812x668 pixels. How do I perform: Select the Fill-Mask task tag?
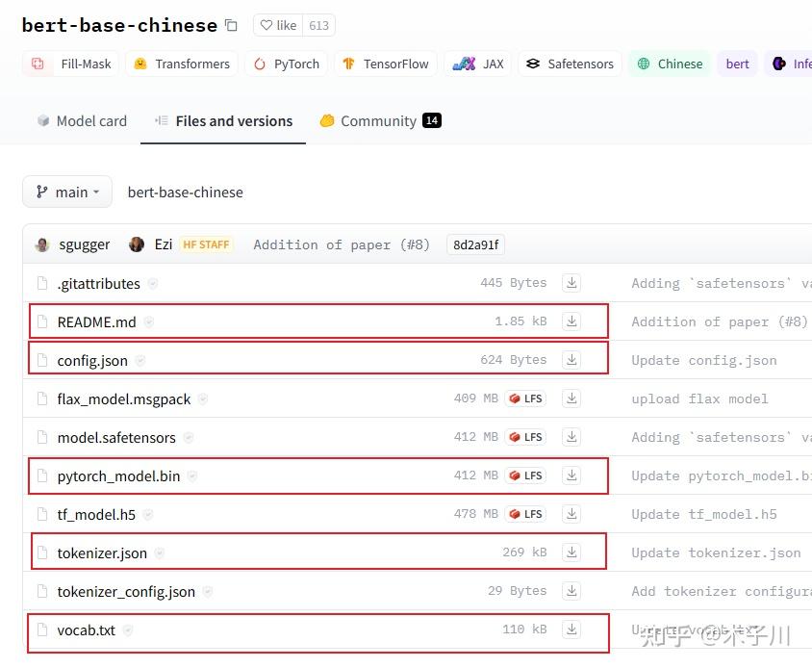[x=71, y=64]
